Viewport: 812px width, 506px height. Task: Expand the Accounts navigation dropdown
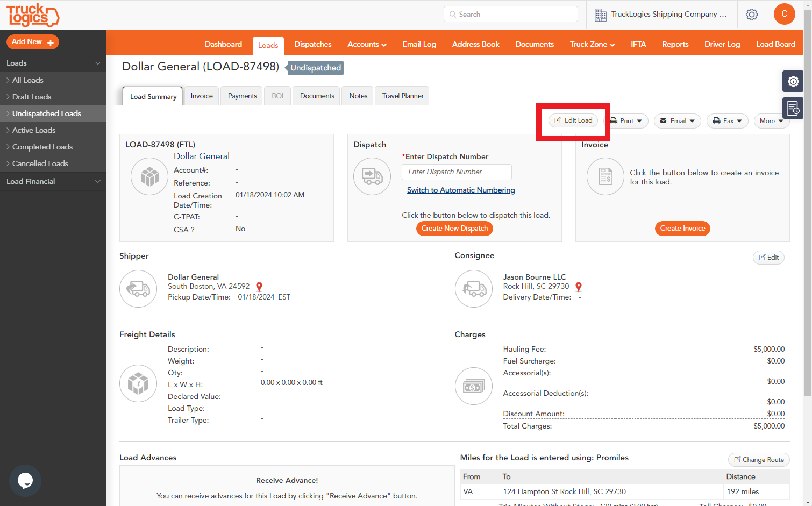click(367, 44)
